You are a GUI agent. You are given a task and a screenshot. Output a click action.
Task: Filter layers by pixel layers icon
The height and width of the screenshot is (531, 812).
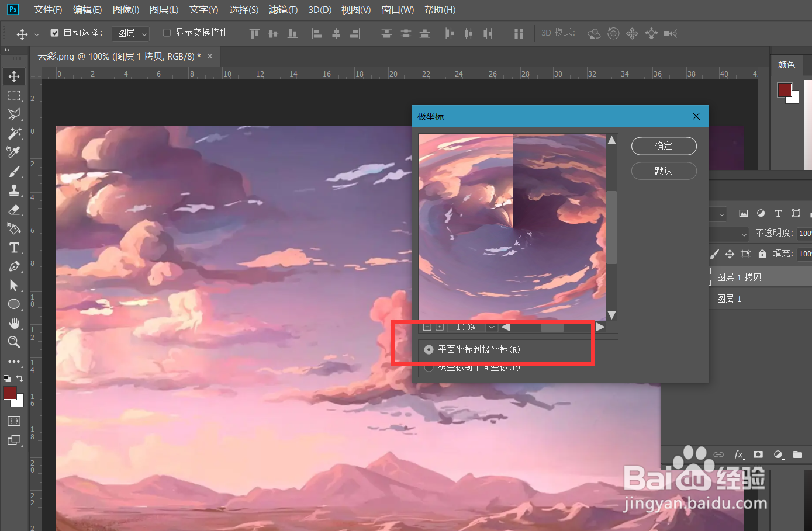744,213
